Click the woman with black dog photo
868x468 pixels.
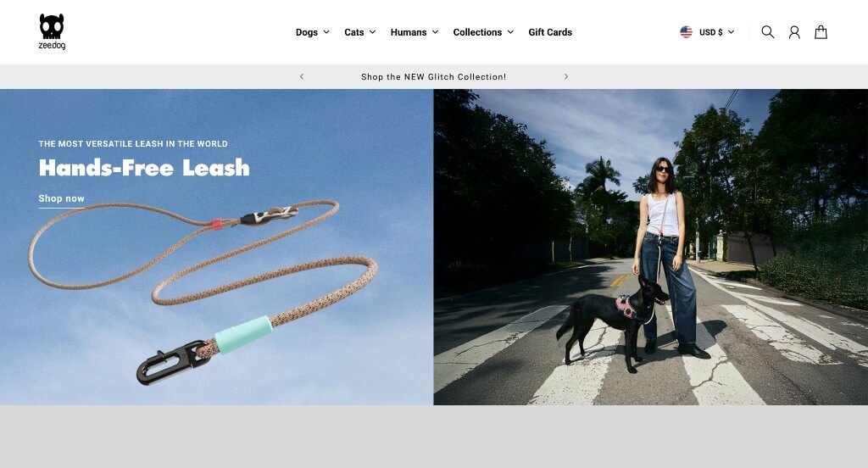[x=650, y=247]
